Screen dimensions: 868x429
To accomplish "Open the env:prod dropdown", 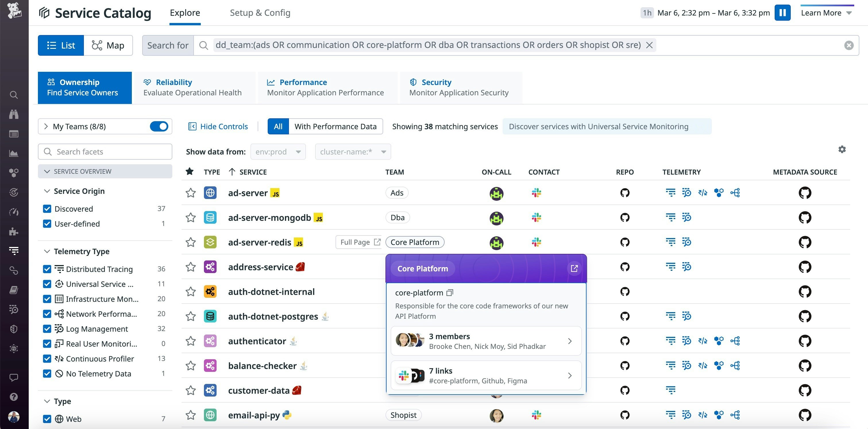I will pyautogui.click(x=278, y=152).
